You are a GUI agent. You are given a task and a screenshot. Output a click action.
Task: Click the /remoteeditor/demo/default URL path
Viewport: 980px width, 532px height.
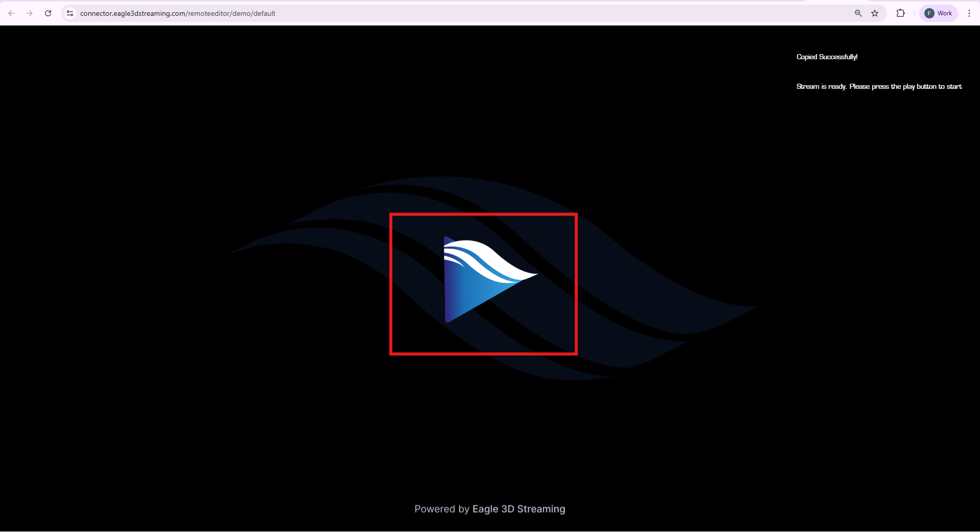pyautogui.click(x=231, y=13)
